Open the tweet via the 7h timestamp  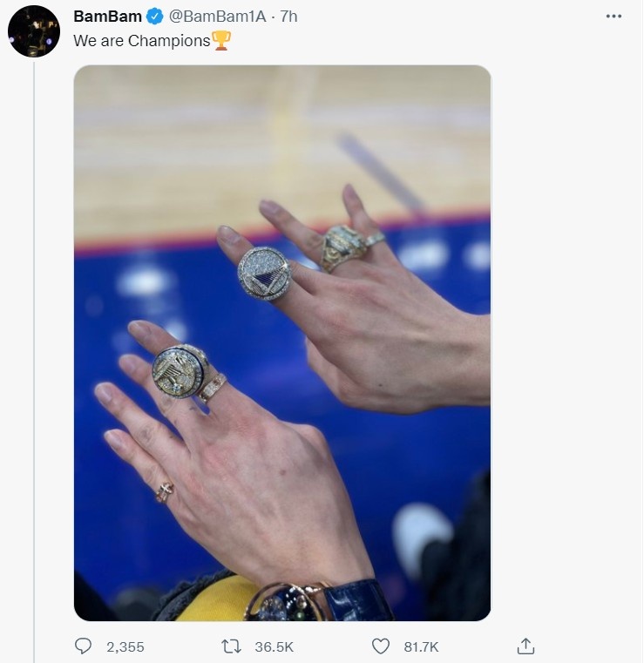[x=288, y=17]
